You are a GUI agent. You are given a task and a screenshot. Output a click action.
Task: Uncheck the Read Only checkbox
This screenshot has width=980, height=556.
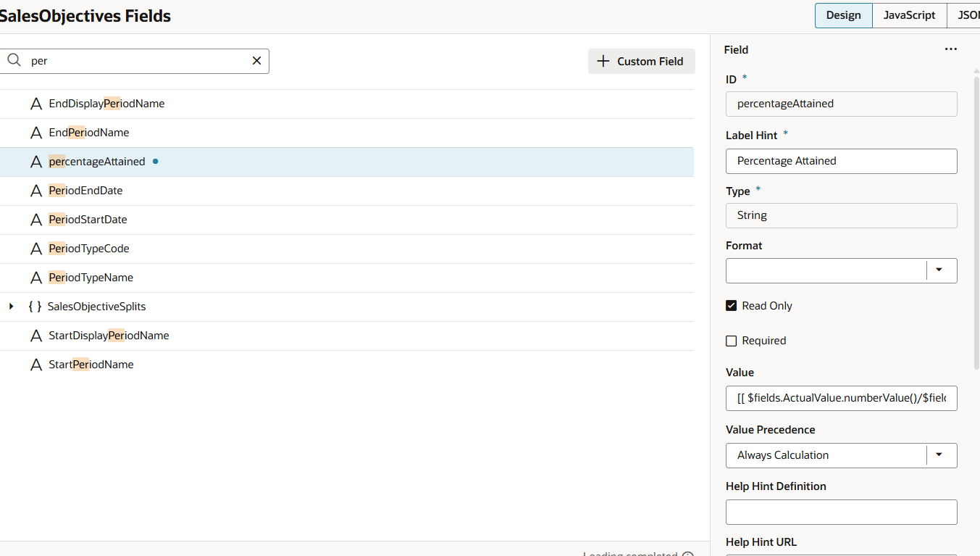732,306
